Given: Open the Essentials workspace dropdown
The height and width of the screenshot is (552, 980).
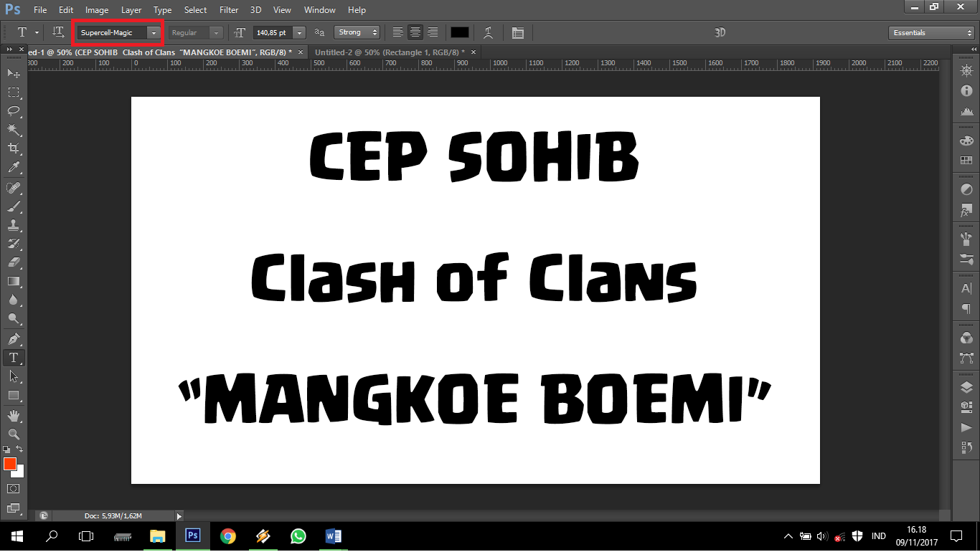Looking at the screenshot, I should coord(930,32).
